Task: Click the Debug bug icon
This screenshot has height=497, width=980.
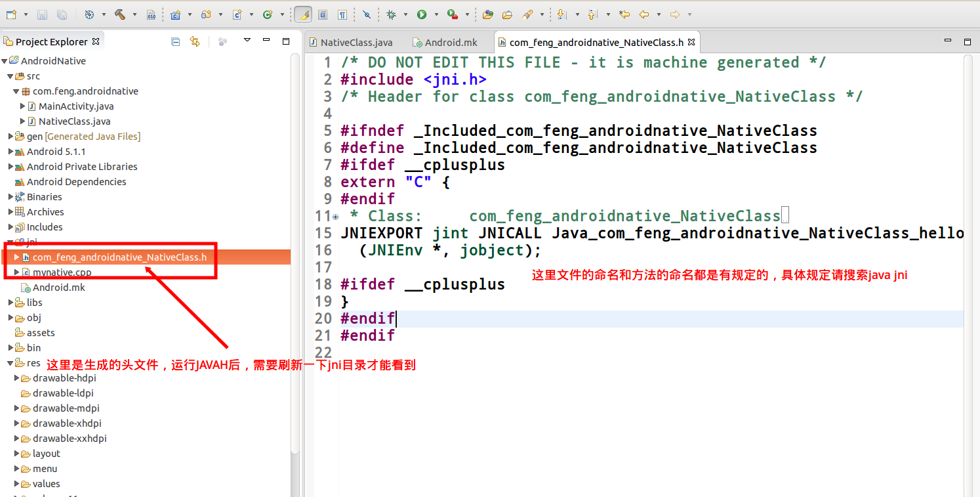Action: [392, 14]
